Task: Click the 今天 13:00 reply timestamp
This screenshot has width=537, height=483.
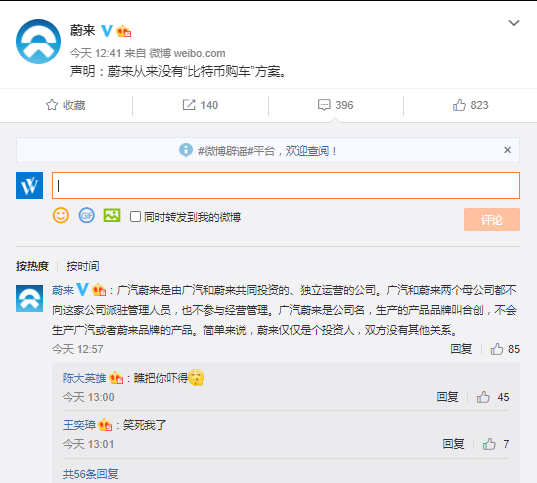Action: 88,397
